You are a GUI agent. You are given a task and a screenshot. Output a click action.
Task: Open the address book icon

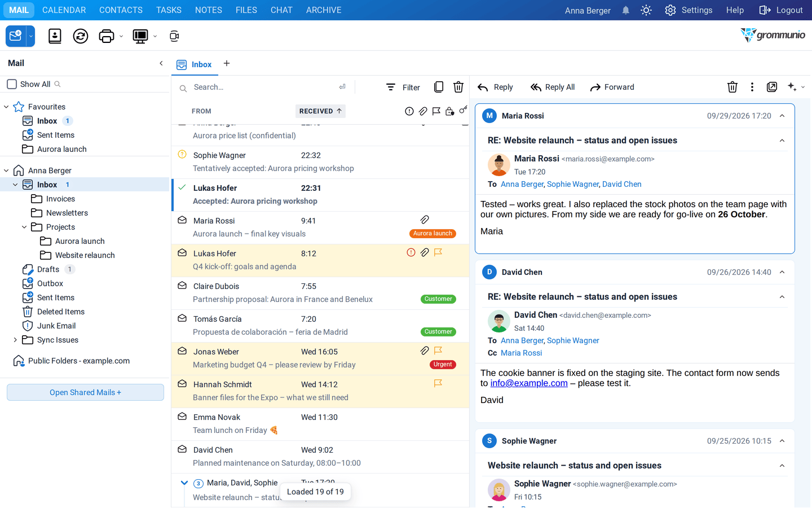point(55,36)
